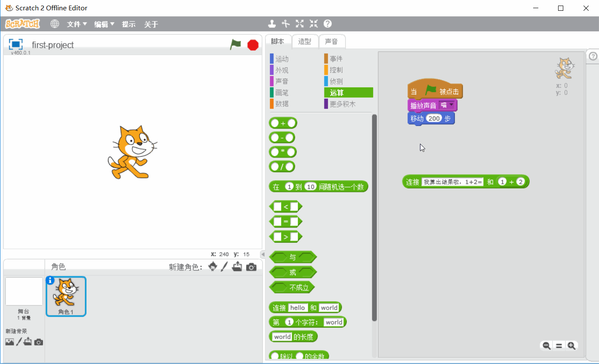Paint a new backdrop
This screenshot has height=364, width=599.
[x=19, y=342]
